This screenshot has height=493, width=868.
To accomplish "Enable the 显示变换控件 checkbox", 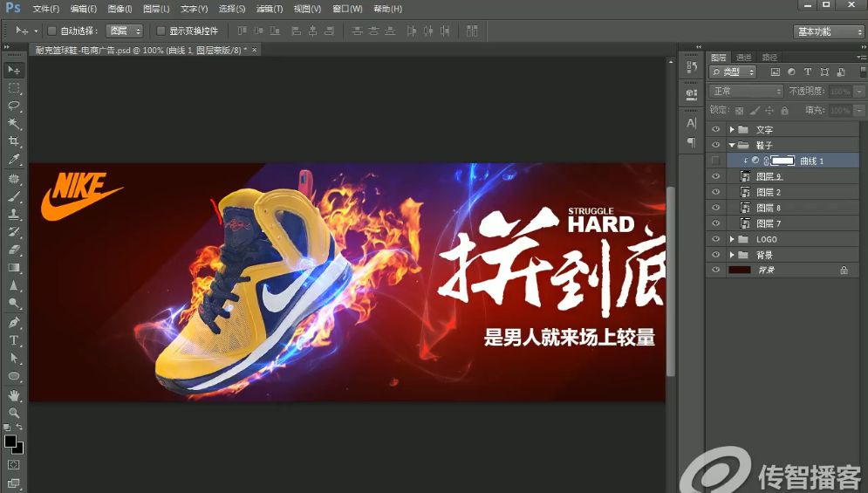I will (161, 31).
